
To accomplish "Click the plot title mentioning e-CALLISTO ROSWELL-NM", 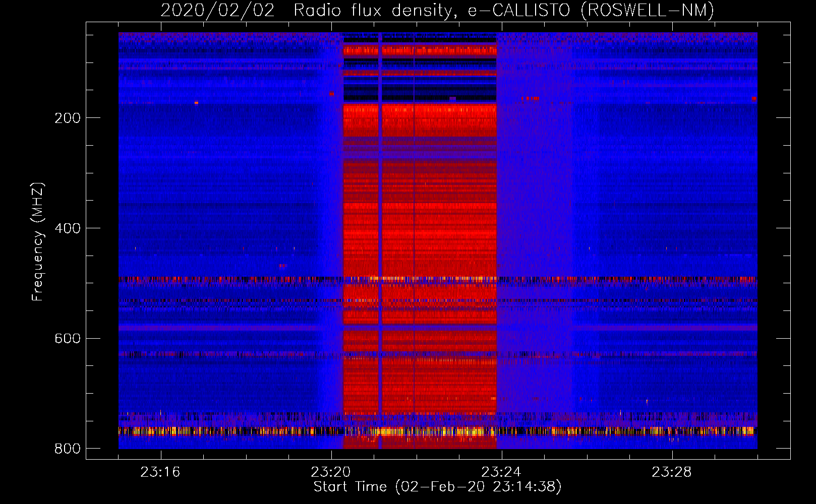I will click(437, 11).
